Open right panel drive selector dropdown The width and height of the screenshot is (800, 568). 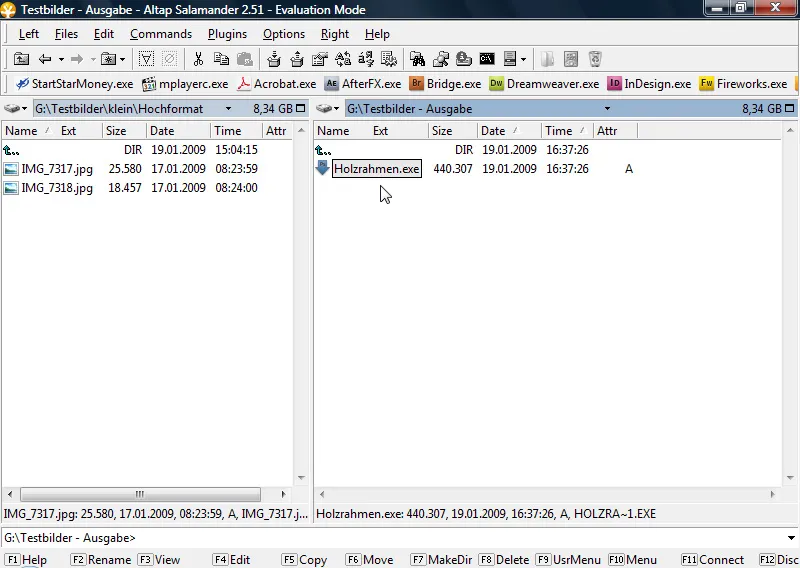pyautogui.click(x=328, y=109)
